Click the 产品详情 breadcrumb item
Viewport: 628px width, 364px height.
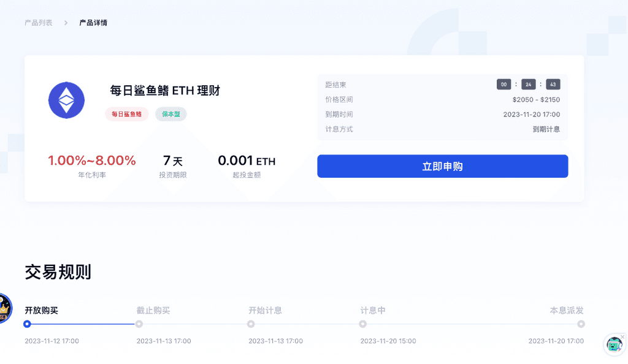click(x=93, y=23)
